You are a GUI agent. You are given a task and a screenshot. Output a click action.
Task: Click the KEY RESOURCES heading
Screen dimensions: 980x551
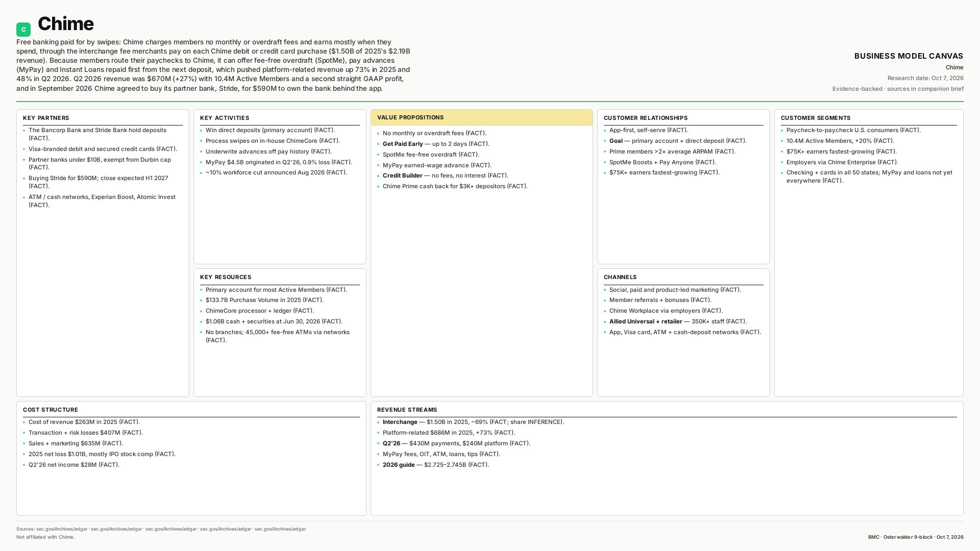(226, 277)
